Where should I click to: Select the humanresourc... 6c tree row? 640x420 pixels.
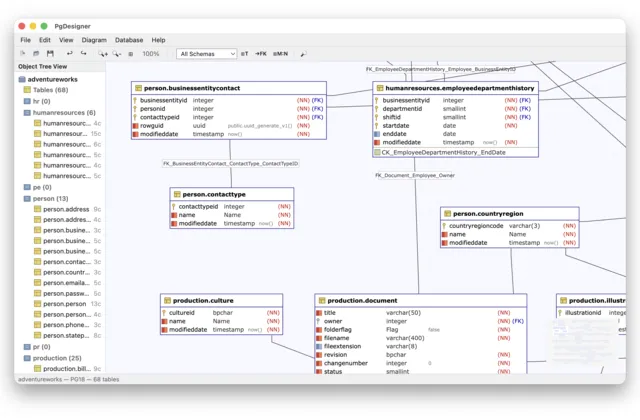pyautogui.click(x=67, y=144)
